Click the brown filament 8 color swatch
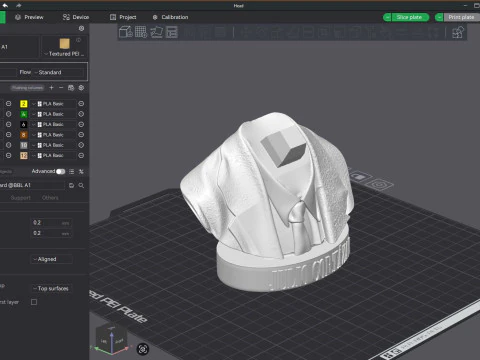Viewport: 480px width, 360px height. tap(24, 135)
